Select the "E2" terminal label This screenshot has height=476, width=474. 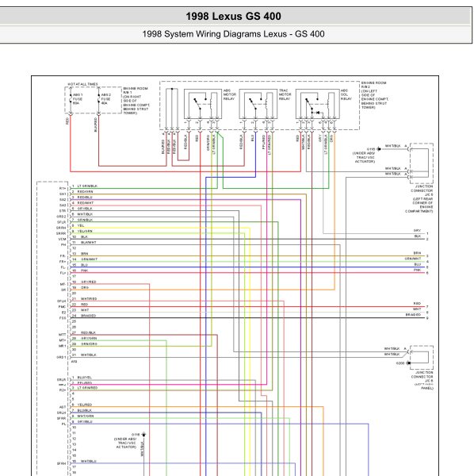click(x=63, y=313)
